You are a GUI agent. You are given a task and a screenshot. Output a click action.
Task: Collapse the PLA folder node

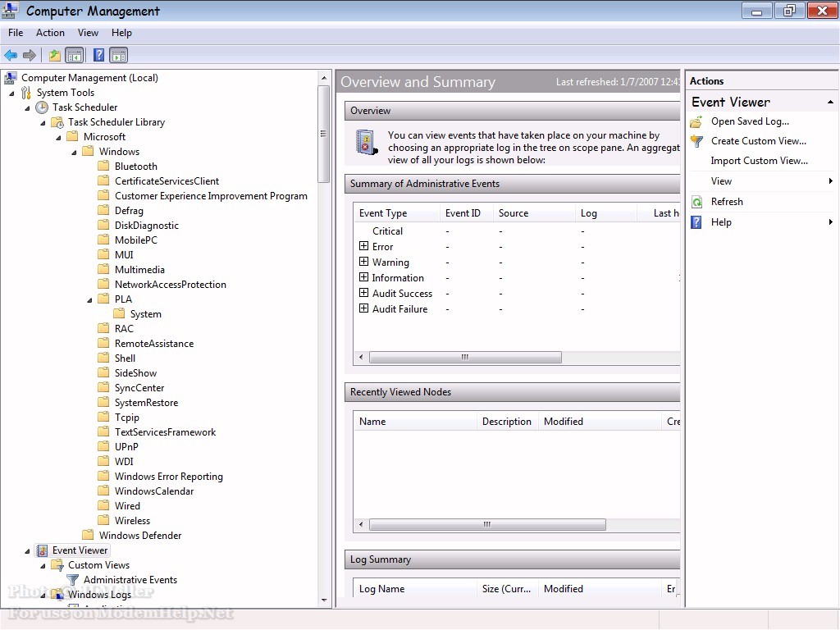pos(89,299)
